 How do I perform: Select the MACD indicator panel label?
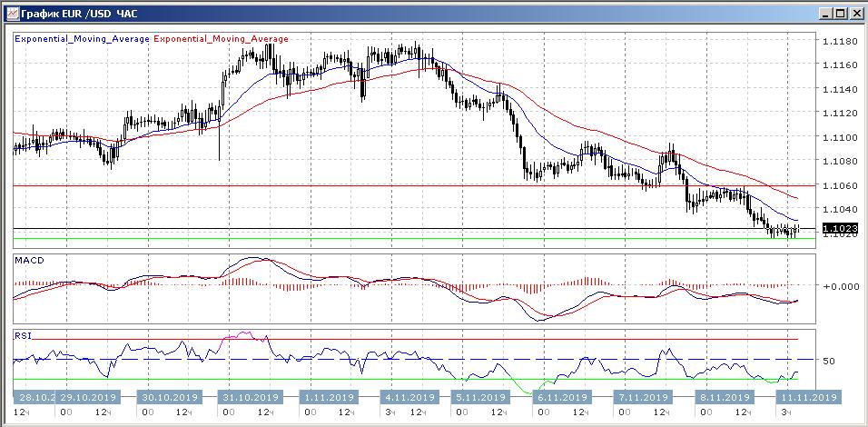pos(28,261)
